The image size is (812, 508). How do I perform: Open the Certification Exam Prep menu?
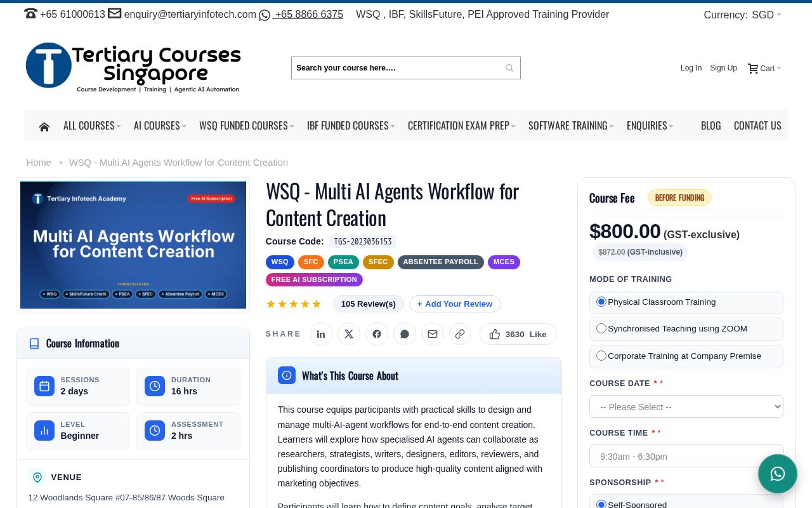coord(462,126)
